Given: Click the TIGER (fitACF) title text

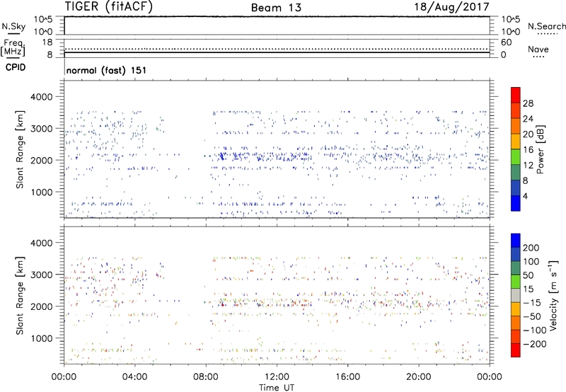Looking at the screenshot, I should tap(109, 6).
